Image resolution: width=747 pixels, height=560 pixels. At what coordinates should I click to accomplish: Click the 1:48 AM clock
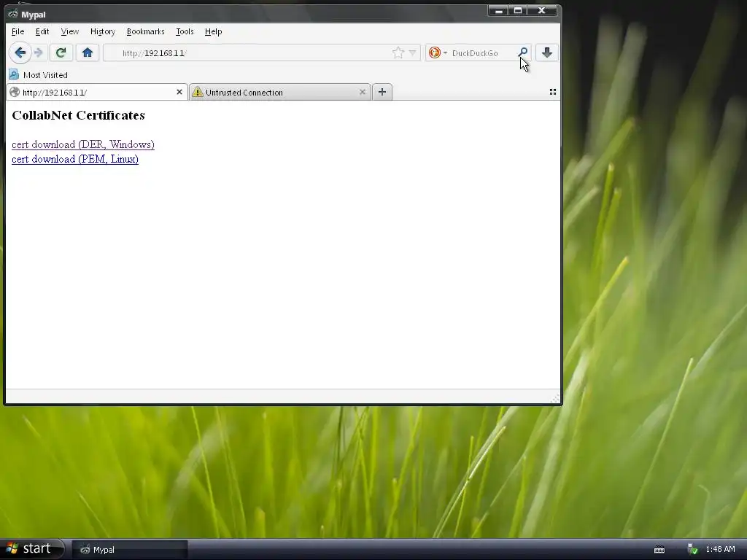tap(720, 550)
